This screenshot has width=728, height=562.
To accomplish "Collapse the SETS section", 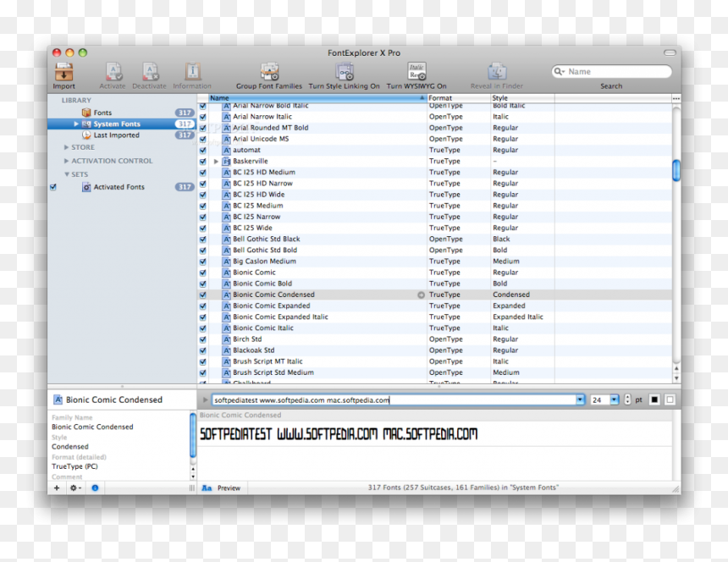I will coord(66,174).
